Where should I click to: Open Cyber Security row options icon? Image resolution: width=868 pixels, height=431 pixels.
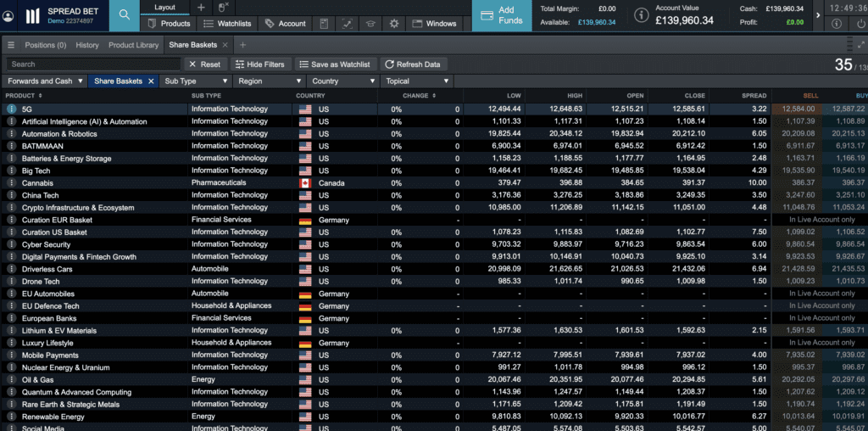[11, 244]
